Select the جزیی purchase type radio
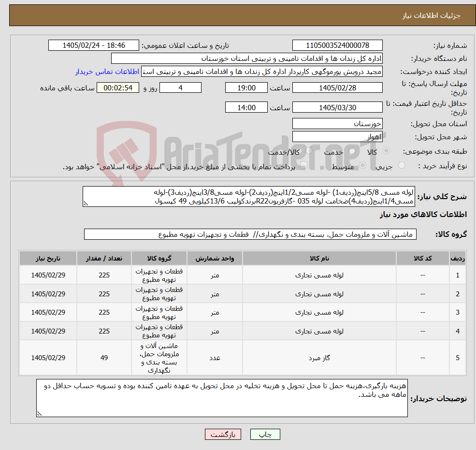 coord(401,165)
